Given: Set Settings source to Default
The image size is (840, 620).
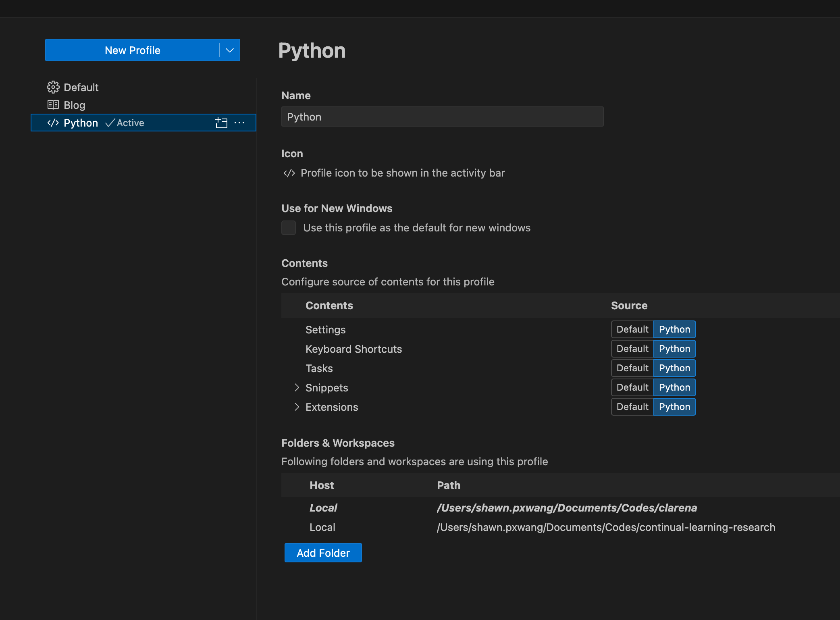Looking at the screenshot, I should coord(632,329).
